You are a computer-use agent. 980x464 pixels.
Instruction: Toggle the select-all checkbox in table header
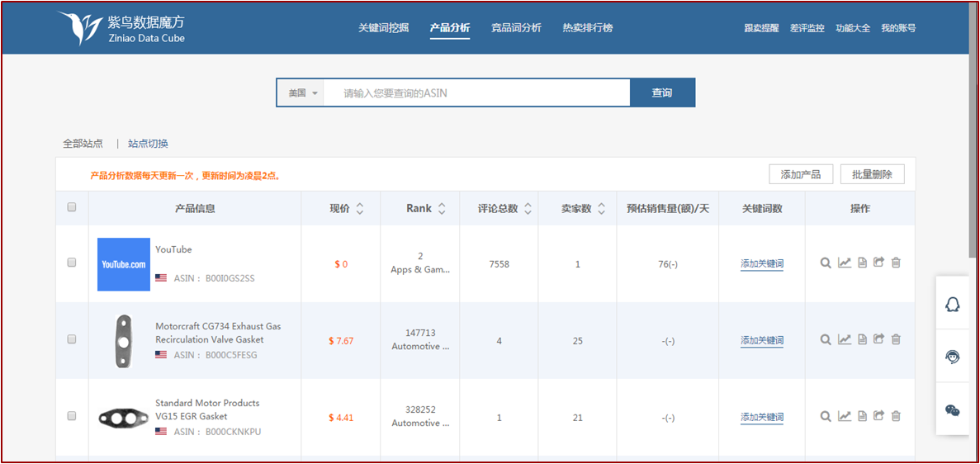72,207
